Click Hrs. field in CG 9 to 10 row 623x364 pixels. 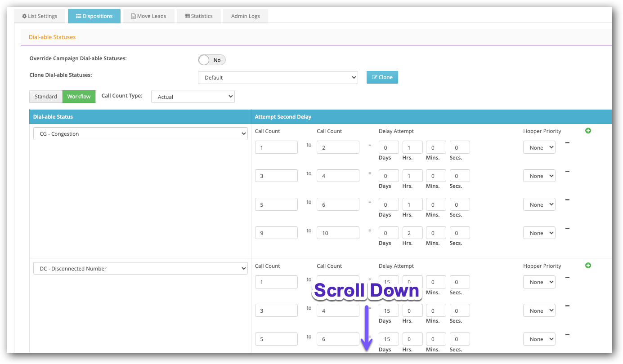tap(412, 233)
